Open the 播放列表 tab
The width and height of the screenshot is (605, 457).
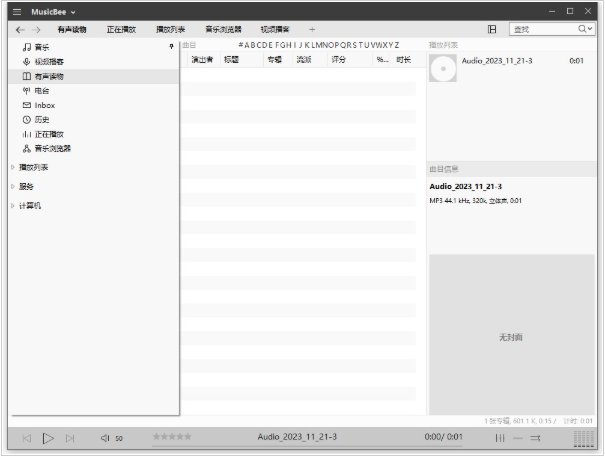(x=171, y=30)
